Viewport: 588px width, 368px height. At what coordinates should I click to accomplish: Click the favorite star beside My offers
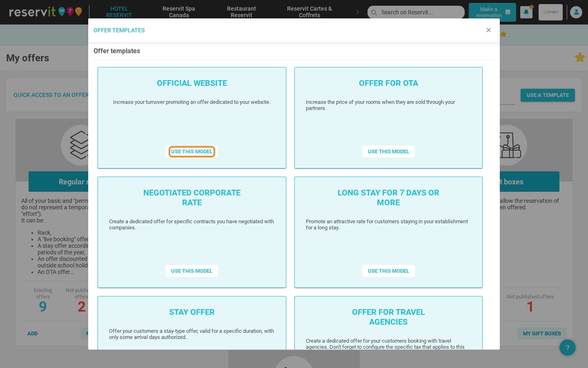click(x=580, y=57)
